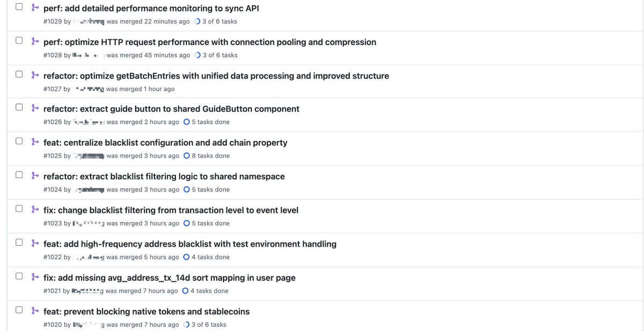Click '3 of 6 tasks' for PR #1028
This screenshot has width=644, height=331.
220,55
